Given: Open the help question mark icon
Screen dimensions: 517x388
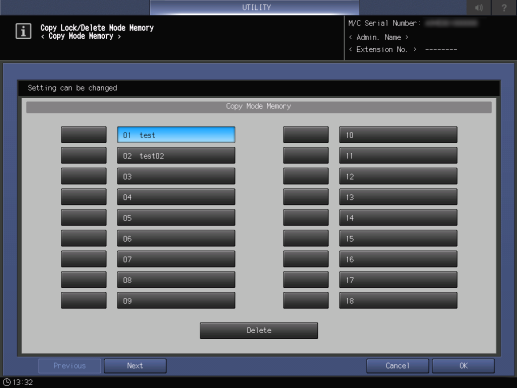Looking at the screenshot, I should click(504, 7).
